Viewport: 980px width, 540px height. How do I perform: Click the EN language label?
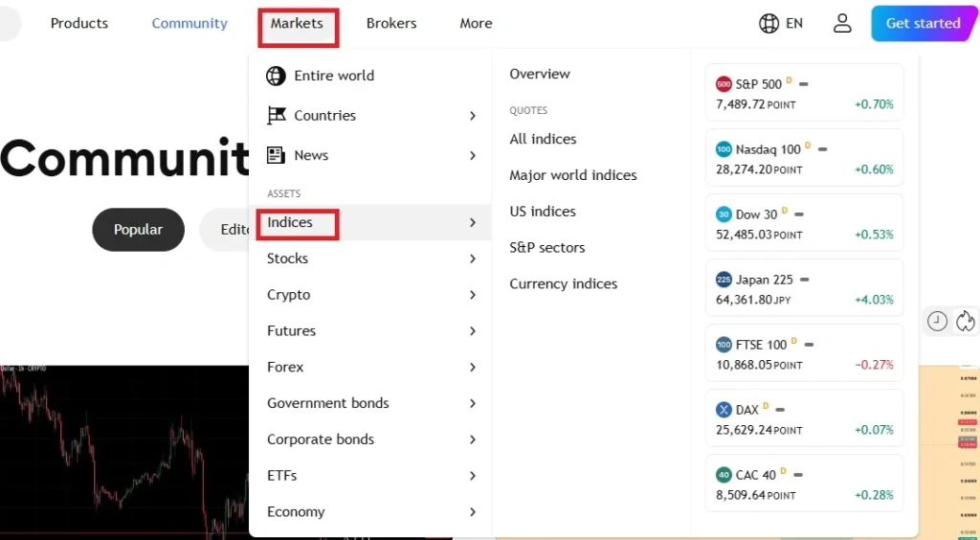point(794,23)
